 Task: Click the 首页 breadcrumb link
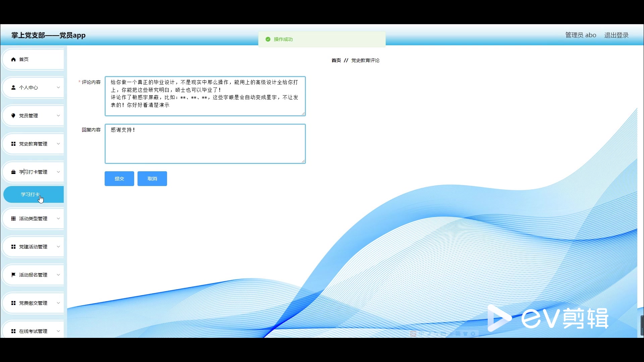pyautogui.click(x=336, y=60)
